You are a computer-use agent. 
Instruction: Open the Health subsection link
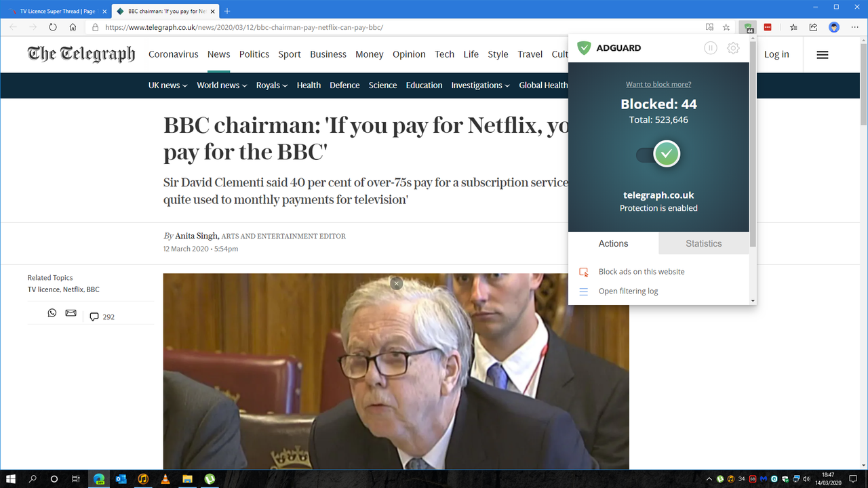[x=309, y=85]
